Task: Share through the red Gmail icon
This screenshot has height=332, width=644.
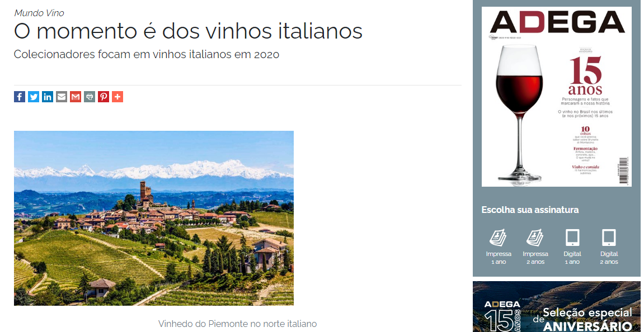Action: coord(76,97)
